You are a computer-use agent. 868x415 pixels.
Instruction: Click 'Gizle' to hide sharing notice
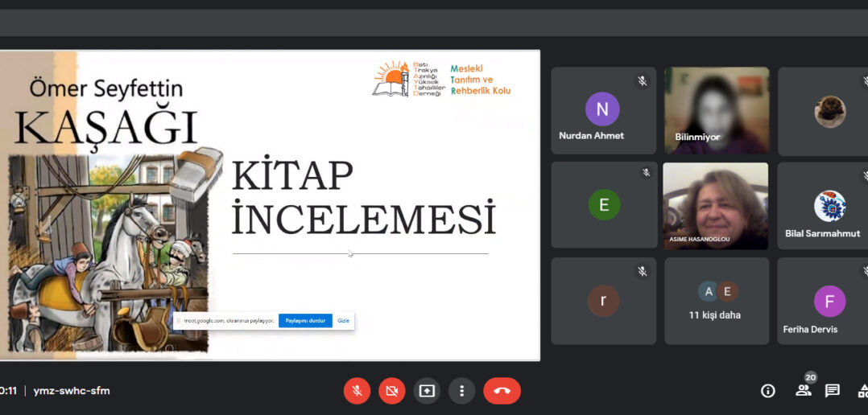tap(343, 321)
